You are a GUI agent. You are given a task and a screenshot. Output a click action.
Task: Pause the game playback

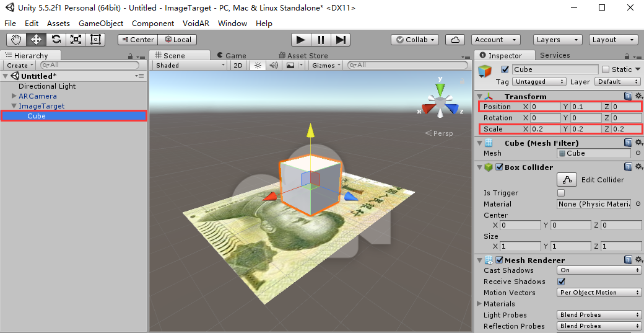321,40
